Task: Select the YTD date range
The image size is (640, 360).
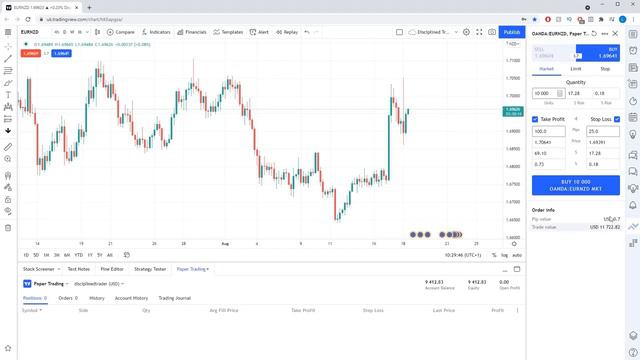Action: click(78, 255)
